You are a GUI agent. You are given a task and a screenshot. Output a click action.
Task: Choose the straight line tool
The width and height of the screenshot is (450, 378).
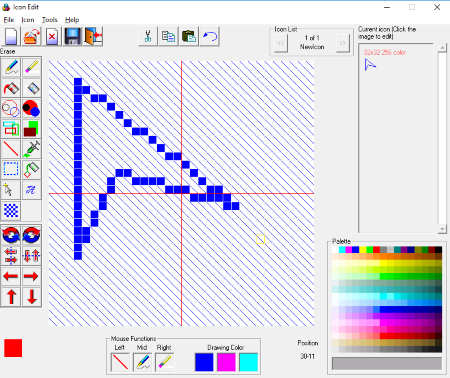coord(11,149)
